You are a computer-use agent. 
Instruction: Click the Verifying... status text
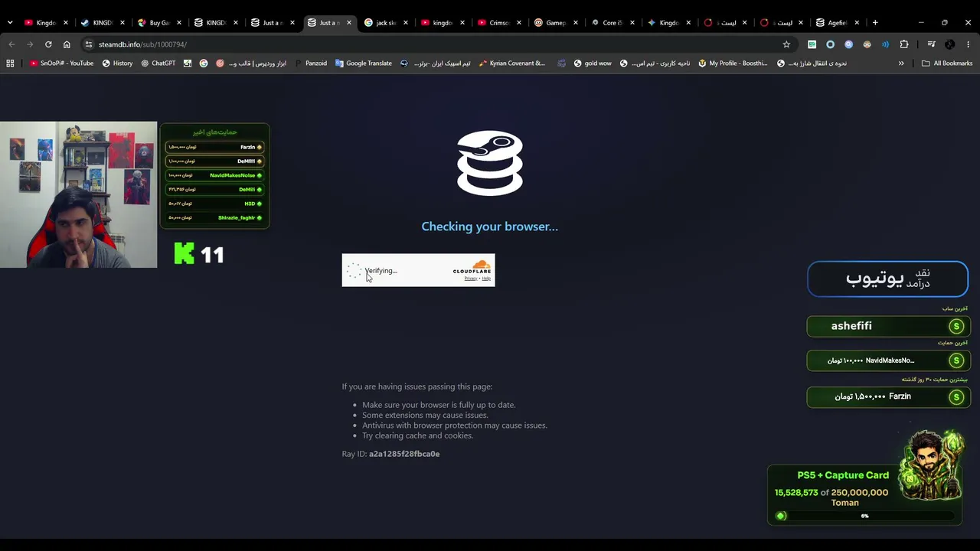pos(381,271)
